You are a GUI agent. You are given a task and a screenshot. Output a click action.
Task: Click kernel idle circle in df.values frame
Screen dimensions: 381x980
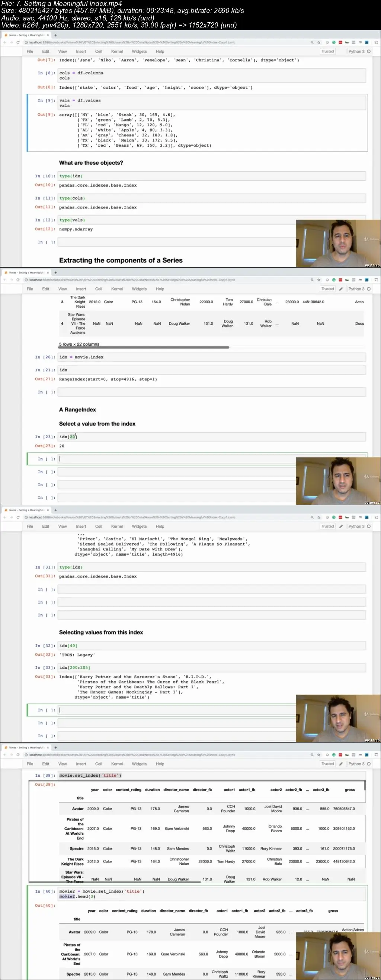[x=369, y=51]
